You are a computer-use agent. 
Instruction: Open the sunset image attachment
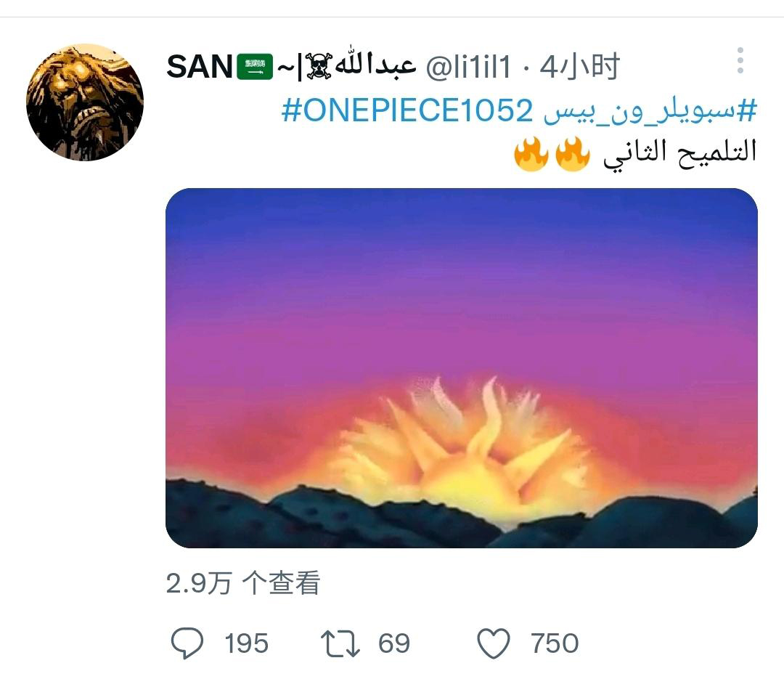click(x=461, y=367)
